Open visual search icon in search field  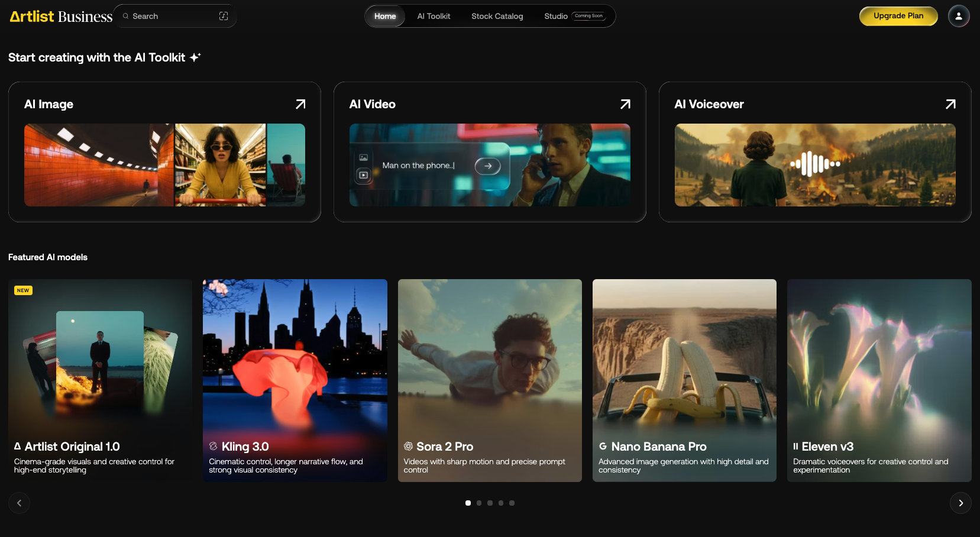coord(224,16)
